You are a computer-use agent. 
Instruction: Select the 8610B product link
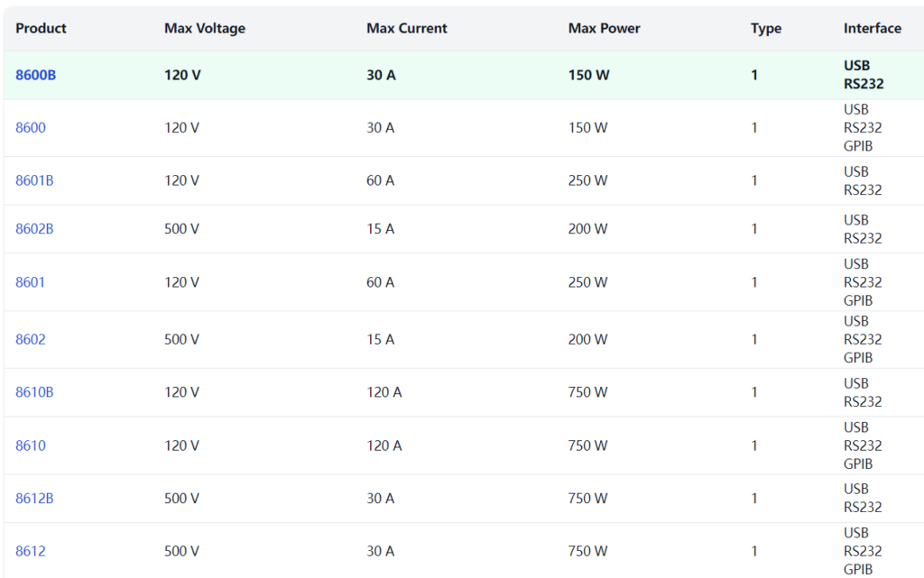(34, 392)
